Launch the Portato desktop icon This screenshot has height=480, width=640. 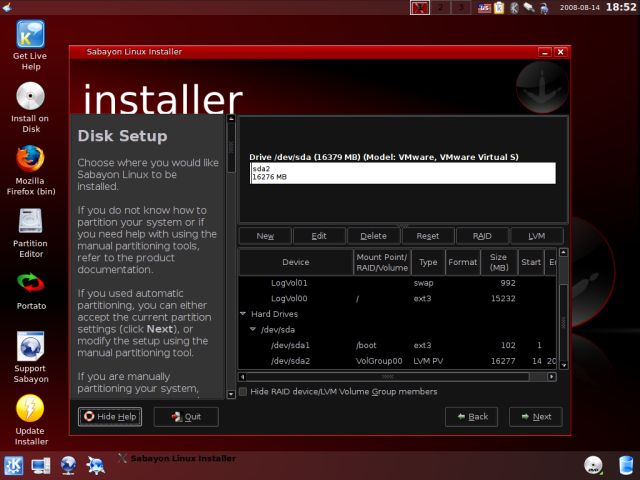point(30,291)
